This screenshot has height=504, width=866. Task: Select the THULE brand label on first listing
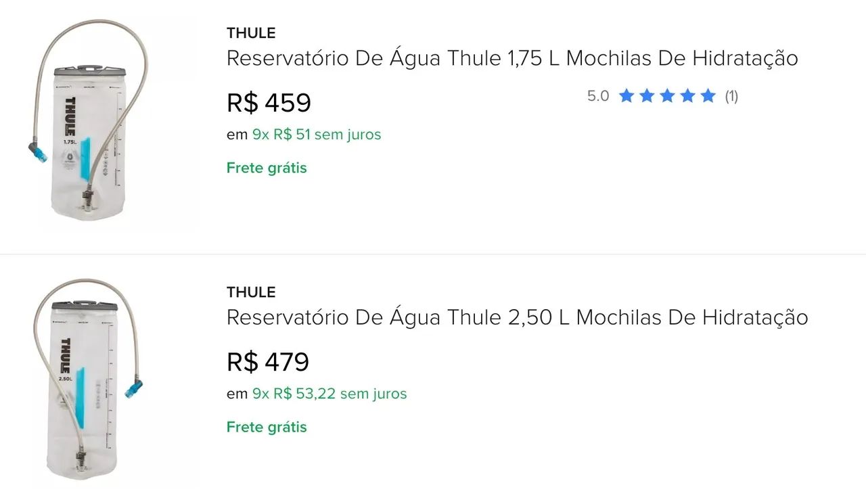pos(251,32)
